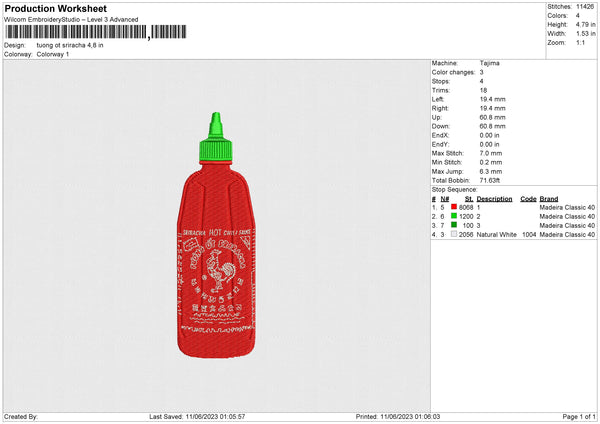Select "Madeira Classic 40" in row 1
This screenshot has height=424, width=600.
[x=567, y=207]
